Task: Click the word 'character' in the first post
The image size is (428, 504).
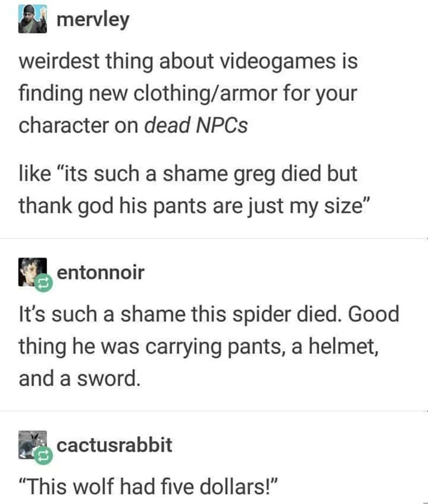Action: tap(64, 125)
